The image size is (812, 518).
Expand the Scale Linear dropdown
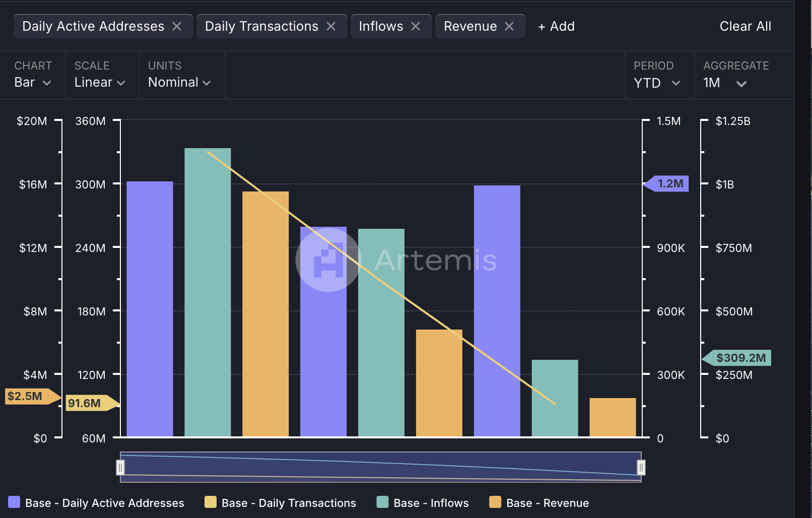(x=100, y=83)
